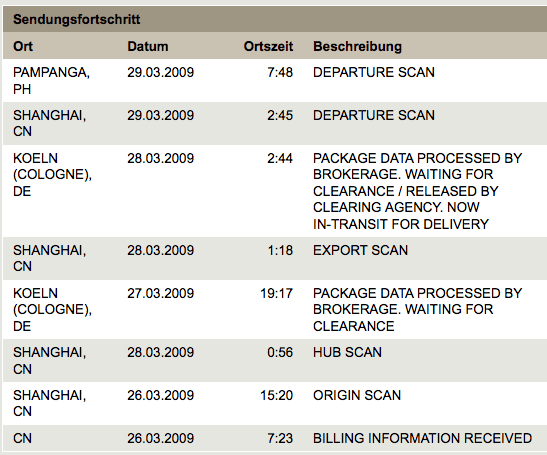The height and width of the screenshot is (455, 547).
Task: Click the ORIGIN SCAN description
Action: tap(357, 395)
